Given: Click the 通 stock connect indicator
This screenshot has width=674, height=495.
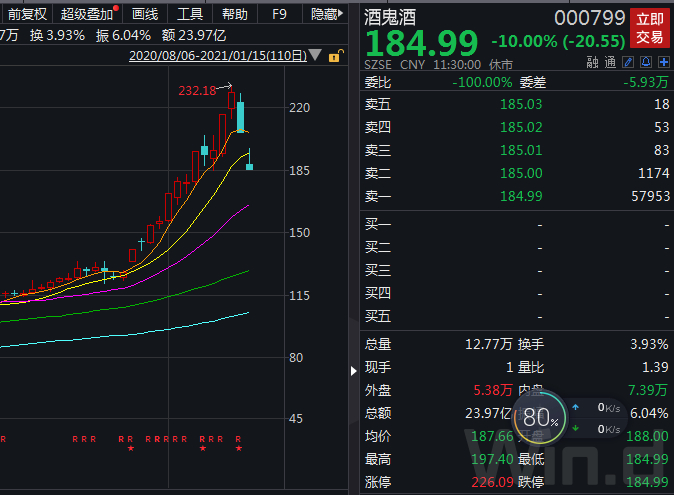Looking at the screenshot, I should 610,63.
